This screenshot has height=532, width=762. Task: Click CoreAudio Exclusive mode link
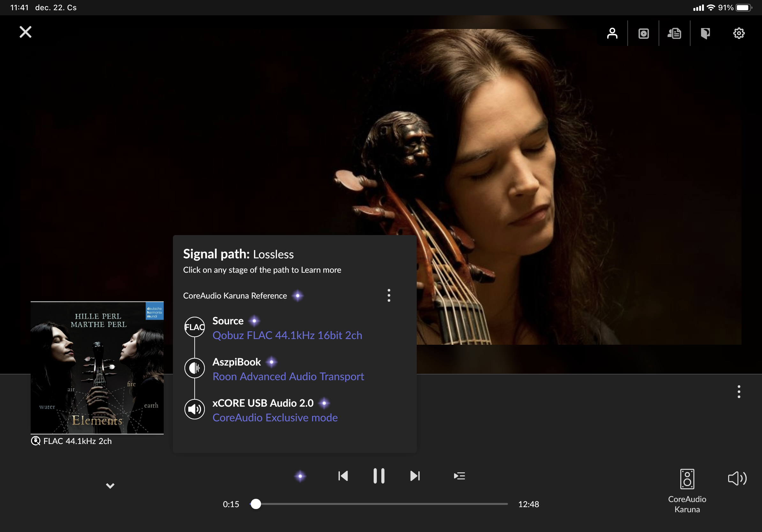pyautogui.click(x=275, y=417)
